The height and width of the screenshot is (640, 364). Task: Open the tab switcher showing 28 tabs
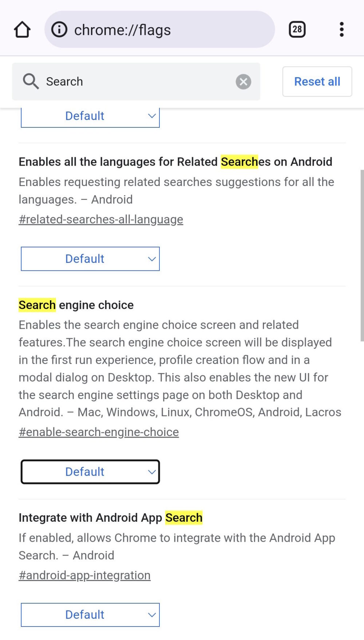click(297, 29)
